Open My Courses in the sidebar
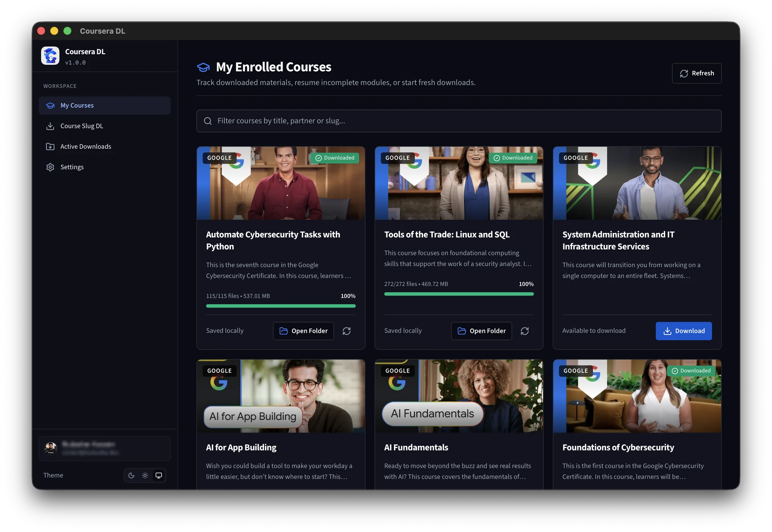 tap(105, 105)
